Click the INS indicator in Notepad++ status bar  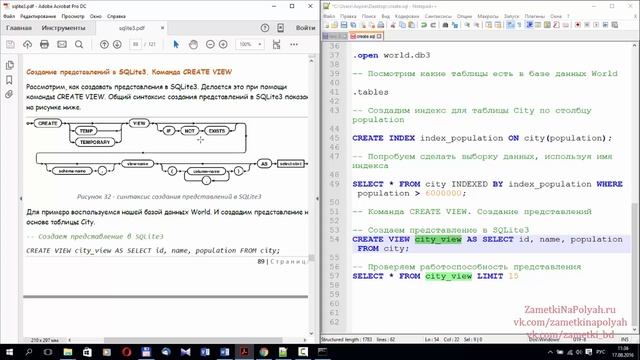click(x=624, y=340)
